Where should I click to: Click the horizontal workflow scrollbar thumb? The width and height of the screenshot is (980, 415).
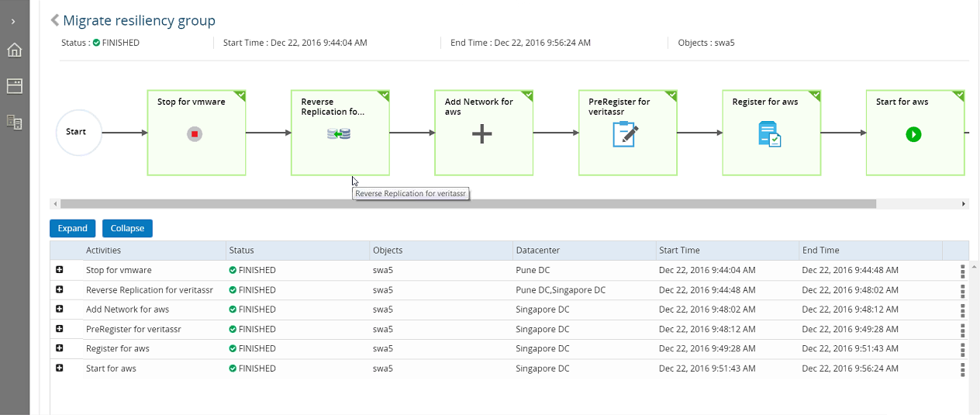[x=468, y=204]
